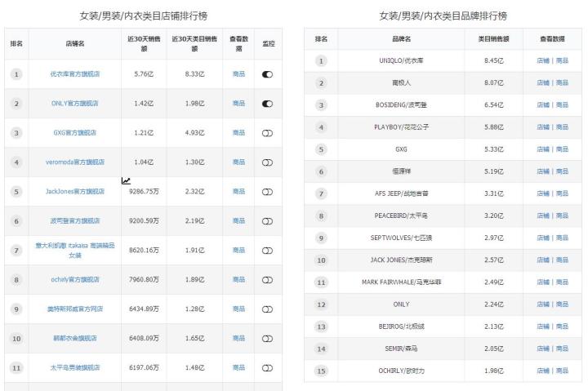Click the trend chart icon near JackJones row
Viewport: 588px width, 391px height.
pyautogui.click(x=126, y=181)
